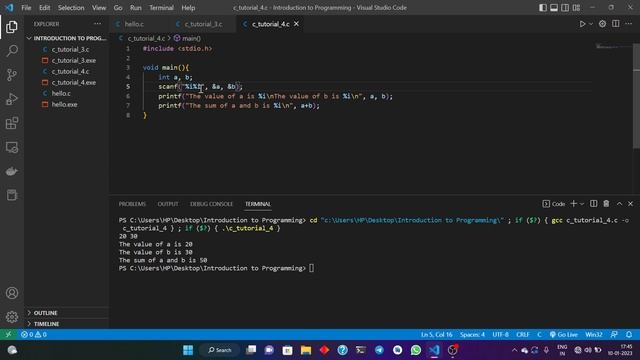Image resolution: width=640 pixels, height=360 pixels.
Task: Open c_tutorial_4.c in the explorer
Action: [70, 71]
